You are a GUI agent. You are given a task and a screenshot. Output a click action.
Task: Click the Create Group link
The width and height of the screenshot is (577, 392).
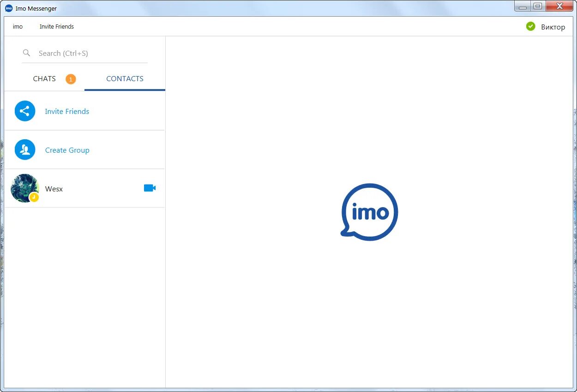[67, 150]
